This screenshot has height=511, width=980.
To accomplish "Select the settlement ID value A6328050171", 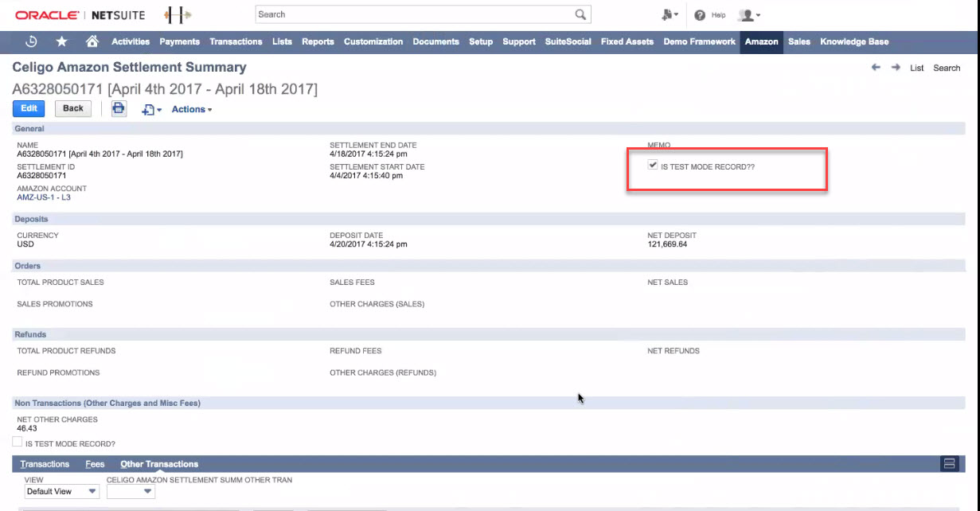I will point(41,175).
